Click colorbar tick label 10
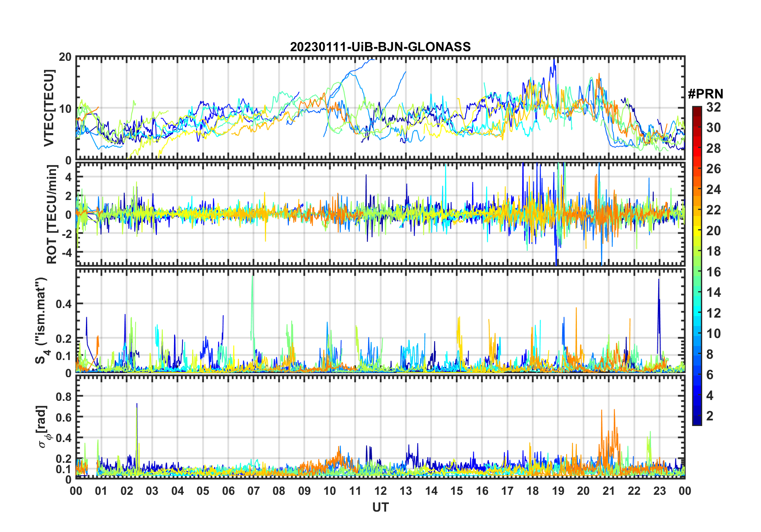 [x=713, y=334]
